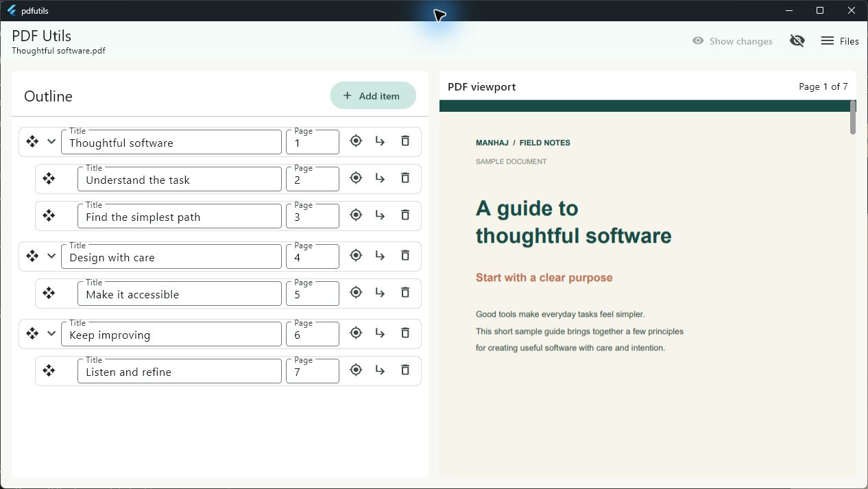The image size is (868, 489).
Task: Collapse the Thoughtful software outline group
Action: (51, 141)
